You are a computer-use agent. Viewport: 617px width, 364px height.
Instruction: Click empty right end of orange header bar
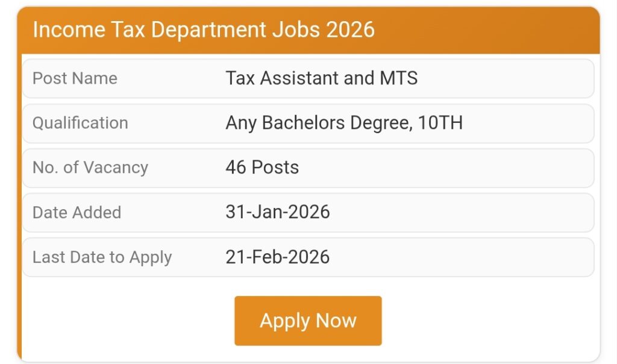[512, 30]
